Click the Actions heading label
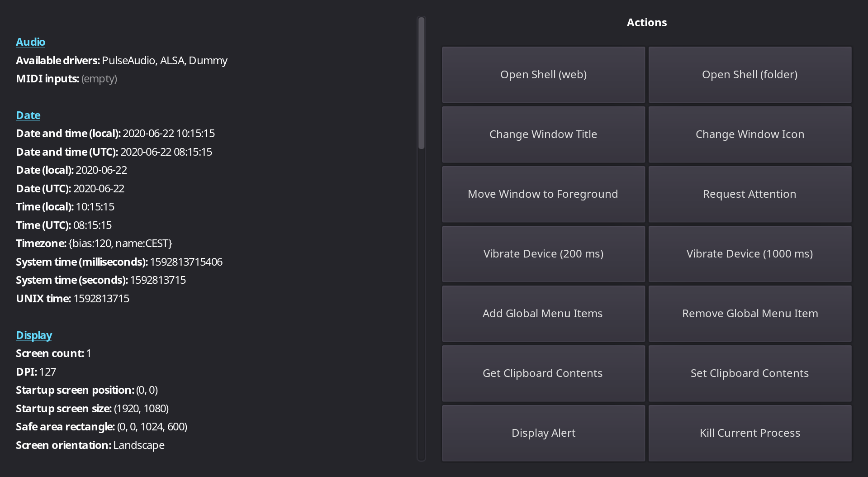This screenshot has width=868, height=477. (646, 23)
